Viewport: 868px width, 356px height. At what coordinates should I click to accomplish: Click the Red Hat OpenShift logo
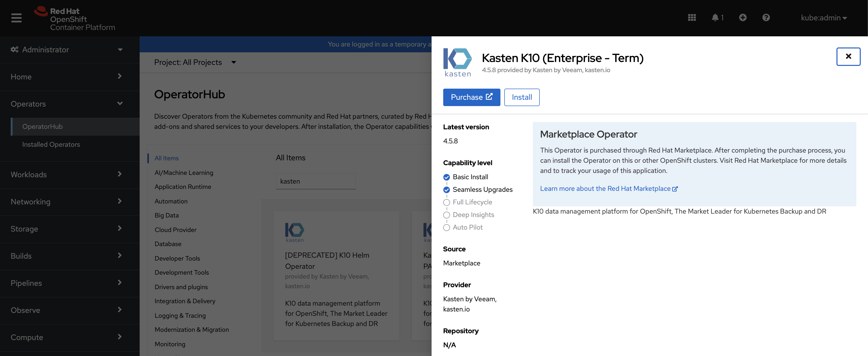pyautogui.click(x=75, y=18)
